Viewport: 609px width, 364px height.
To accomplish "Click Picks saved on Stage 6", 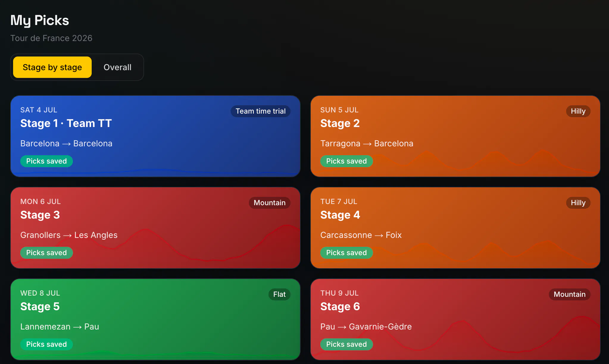I will point(346,344).
